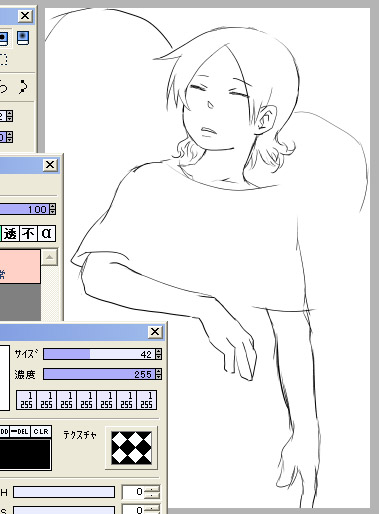This screenshot has height=514, width=379.
Task: Decrease 濃度 density with down stepper arrow
Action: (159, 377)
